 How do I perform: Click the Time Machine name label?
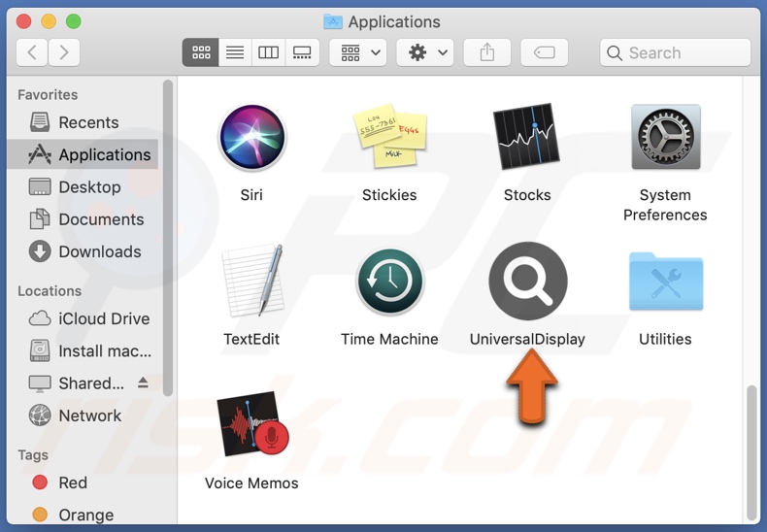tap(389, 339)
